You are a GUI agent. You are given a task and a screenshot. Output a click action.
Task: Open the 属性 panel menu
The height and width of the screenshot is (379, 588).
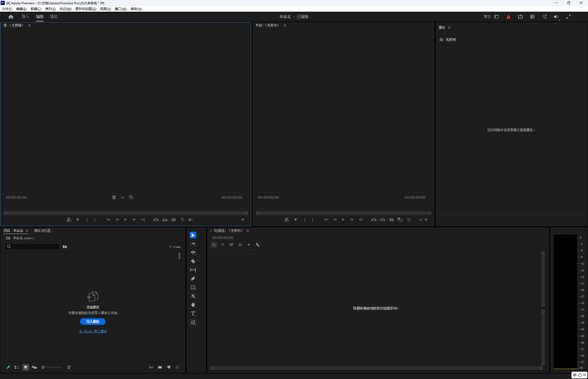pos(449,27)
